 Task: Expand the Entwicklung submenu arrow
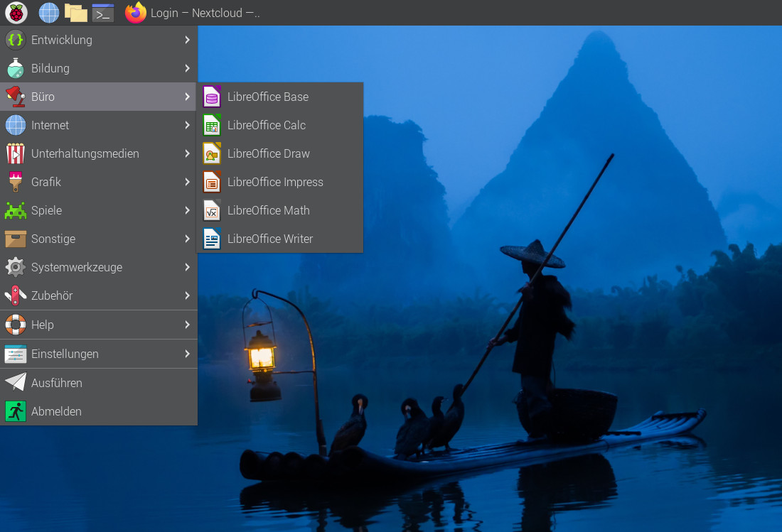click(187, 40)
